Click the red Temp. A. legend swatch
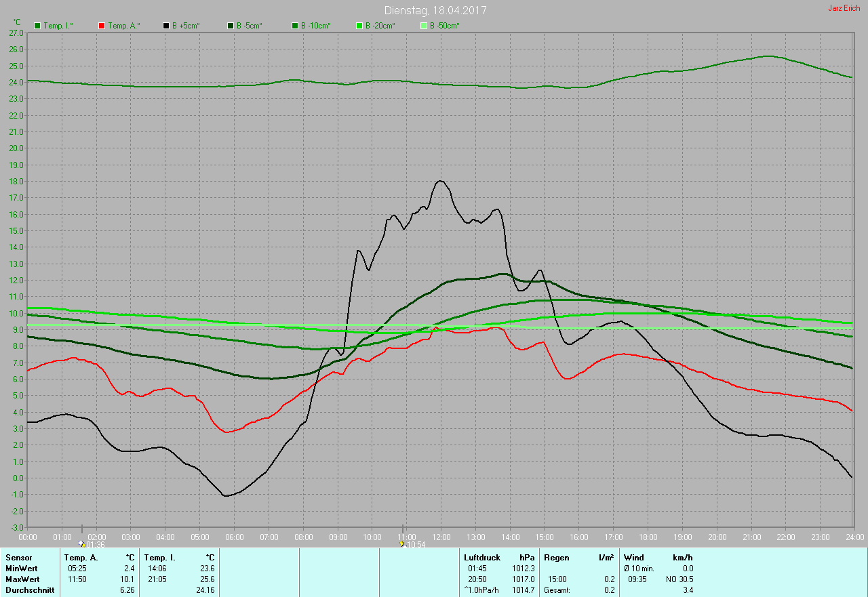The height and width of the screenshot is (597, 868). click(x=102, y=26)
